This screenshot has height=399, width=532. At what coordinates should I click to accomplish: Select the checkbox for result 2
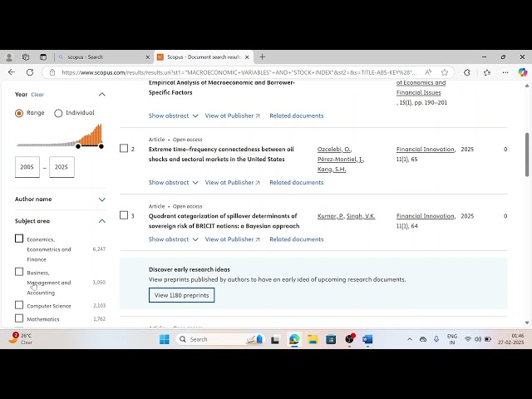(124, 149)
